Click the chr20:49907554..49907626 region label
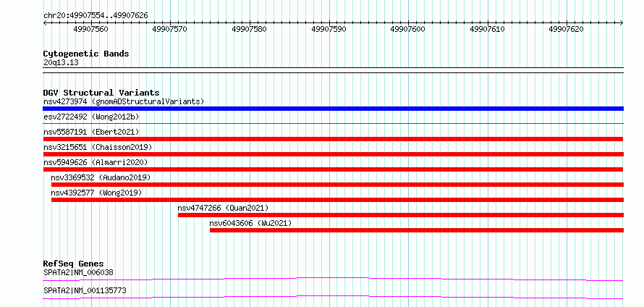The image size is (644, 307). 96,16
